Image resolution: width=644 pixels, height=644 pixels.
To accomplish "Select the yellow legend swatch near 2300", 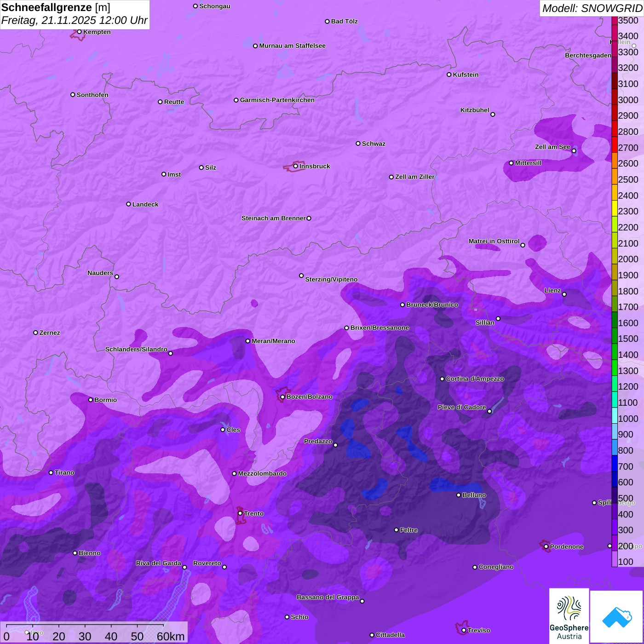I will tap(615, 208).
